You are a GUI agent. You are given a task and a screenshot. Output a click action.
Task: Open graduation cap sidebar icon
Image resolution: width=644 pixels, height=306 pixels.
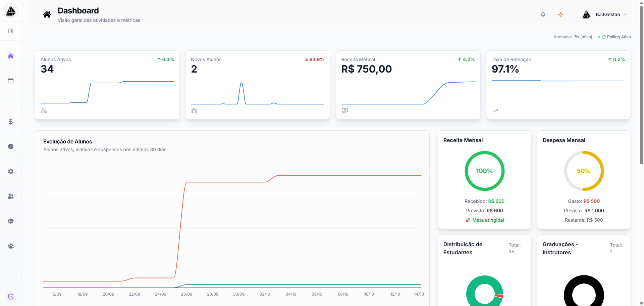(x=11, y=221)
